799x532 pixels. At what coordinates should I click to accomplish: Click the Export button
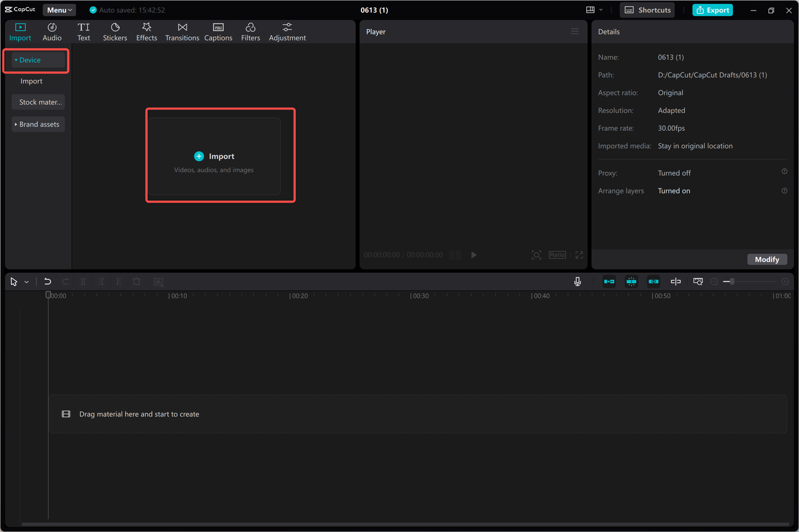712,10
